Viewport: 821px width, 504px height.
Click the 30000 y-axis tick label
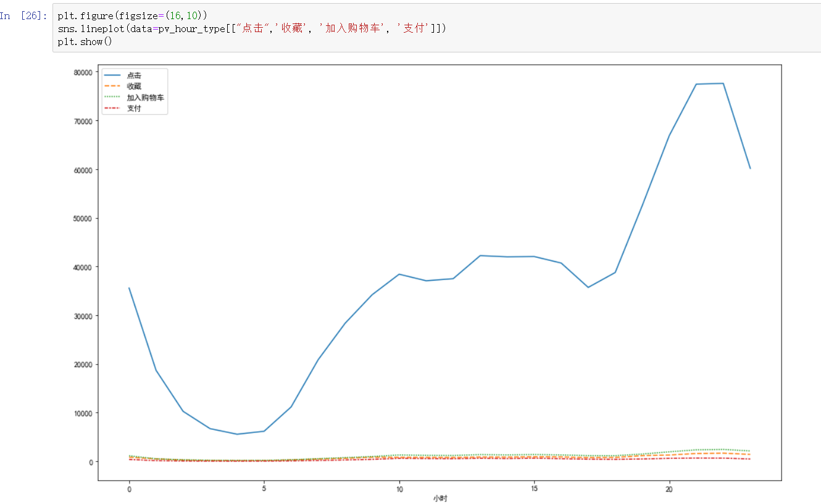click(x=83, y=316)
